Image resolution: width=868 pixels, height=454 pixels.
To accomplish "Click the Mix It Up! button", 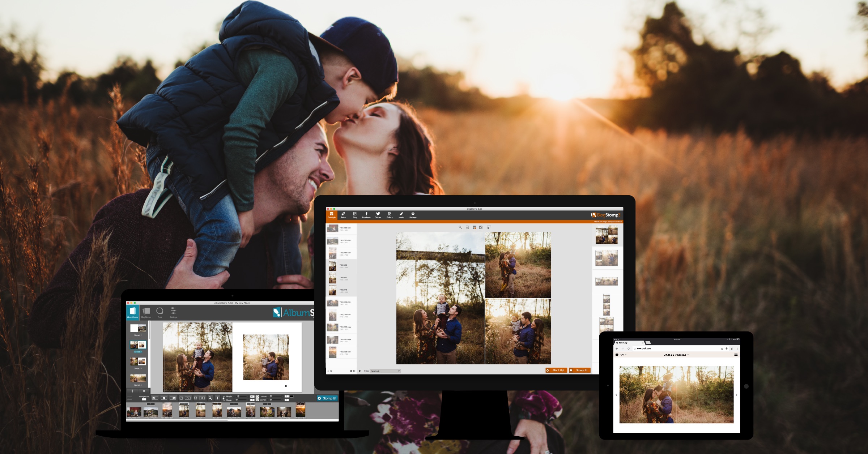I will tap(556, 370).
